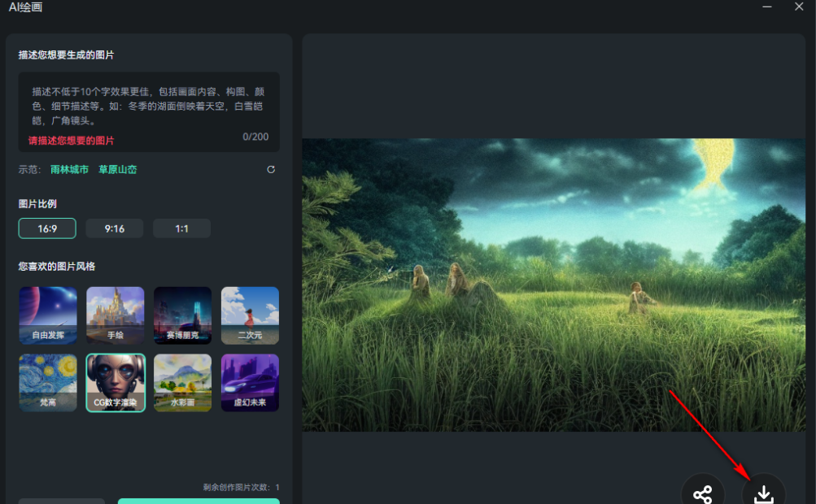Select the 16:9 aspect ratio
The height and width of the screenshot is (504, 816).
pyautogui.click(x=46, y=228)
